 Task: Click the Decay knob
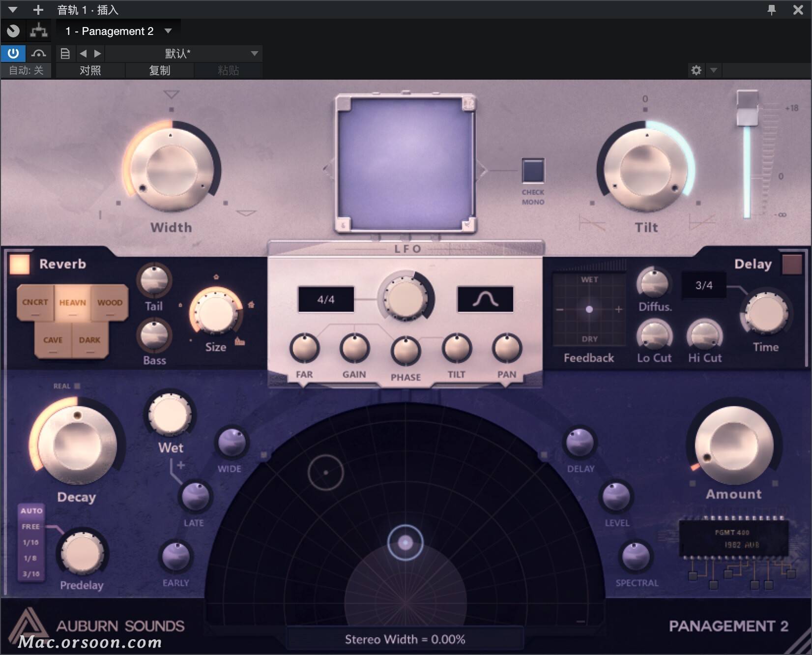coord(77,446)
